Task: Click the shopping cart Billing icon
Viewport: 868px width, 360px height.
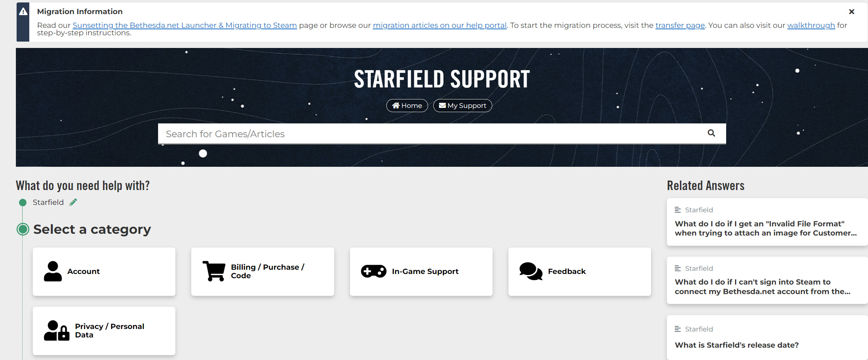Action: point(214,271)
